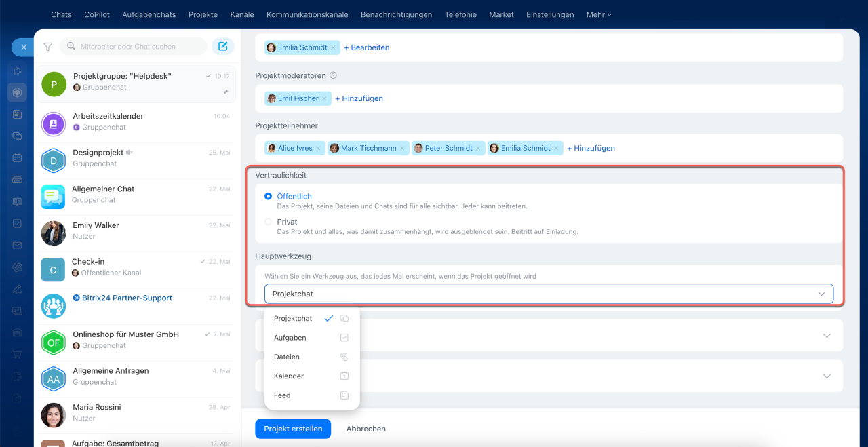Select the Öffentlich radio option
The width and height of the screenshot is (868, 447).
pos(269,196)
